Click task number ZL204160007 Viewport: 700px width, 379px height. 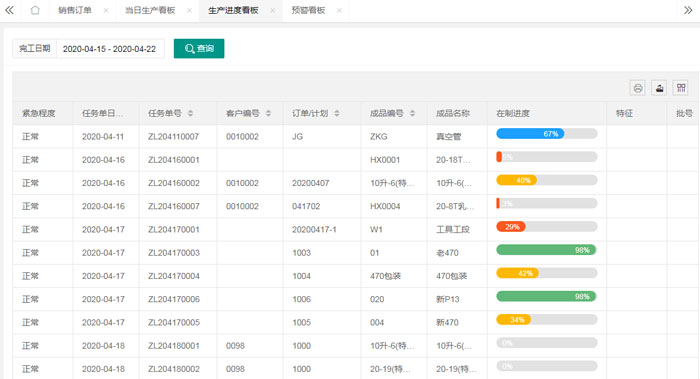coord(174,206)
